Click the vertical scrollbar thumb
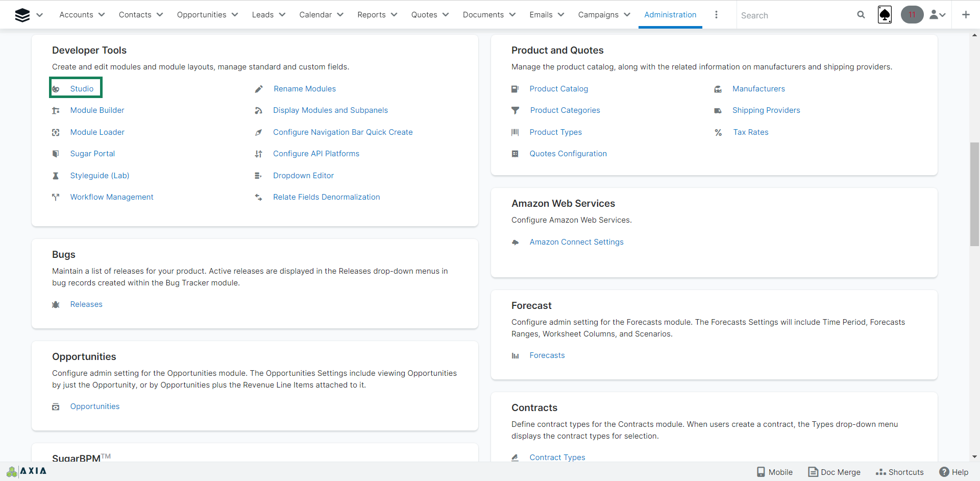 (x=974, y=195)
